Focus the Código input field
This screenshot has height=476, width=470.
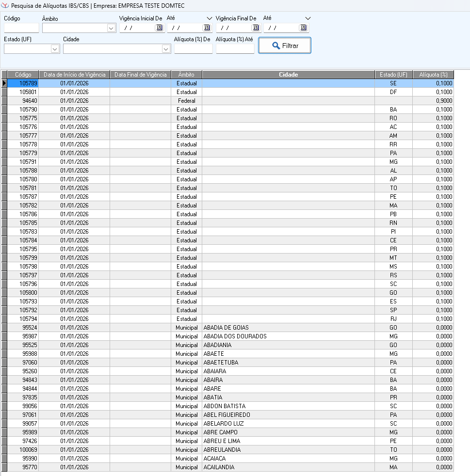point(21,28)
